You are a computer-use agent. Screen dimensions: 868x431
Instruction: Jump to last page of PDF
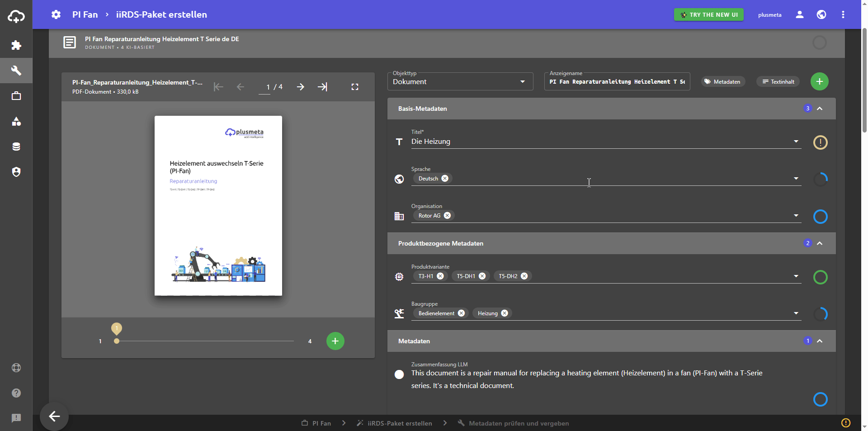pos(322,87)
